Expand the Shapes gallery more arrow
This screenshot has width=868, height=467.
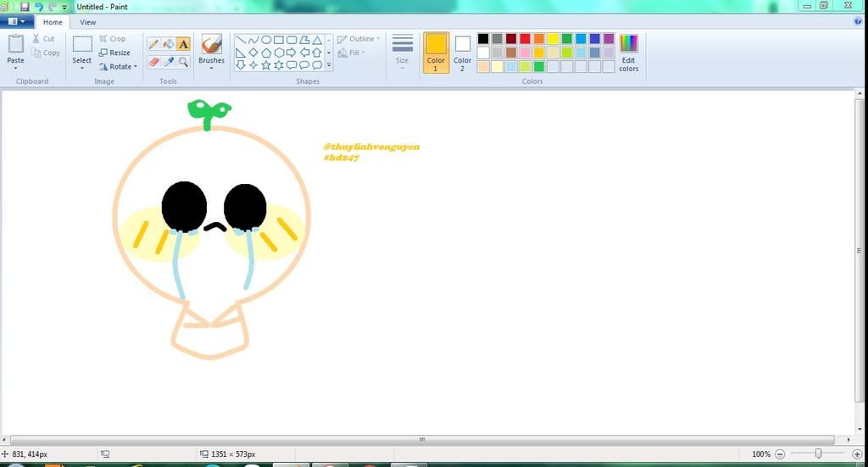[329, 65]
